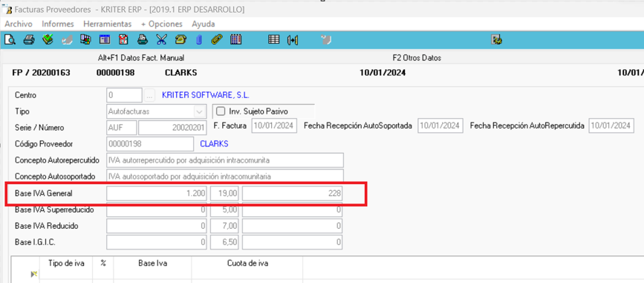The height and width of the screenshot is (283, 644).
Task: Click the greyed-out hand document icon
Action: click(x=67, y=40)
